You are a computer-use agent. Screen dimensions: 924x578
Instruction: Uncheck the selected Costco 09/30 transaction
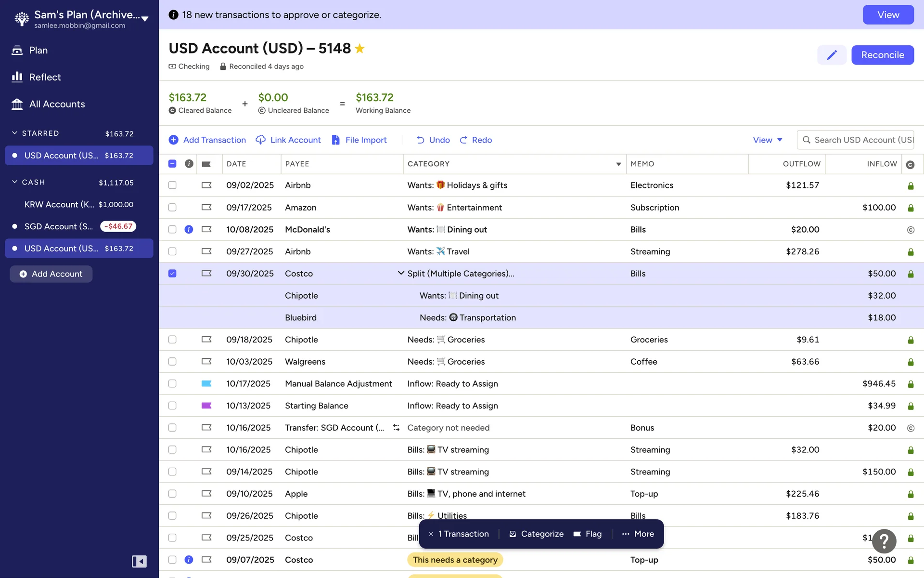coord(172,274)
